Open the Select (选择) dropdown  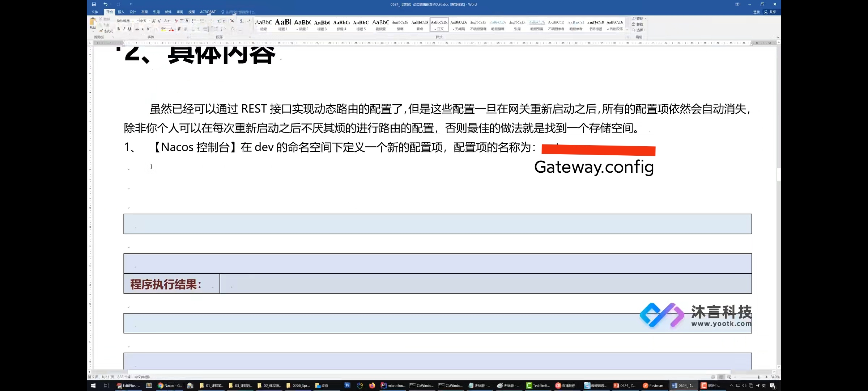pos(639,30)
